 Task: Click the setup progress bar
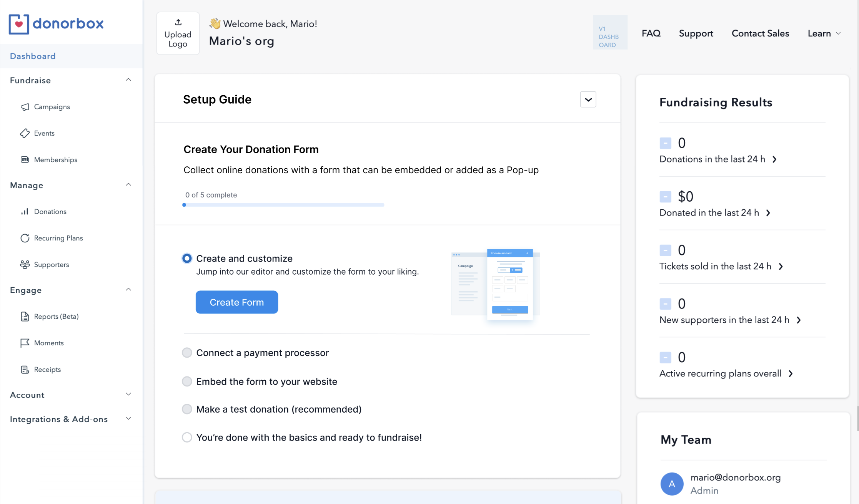point(283,205)
